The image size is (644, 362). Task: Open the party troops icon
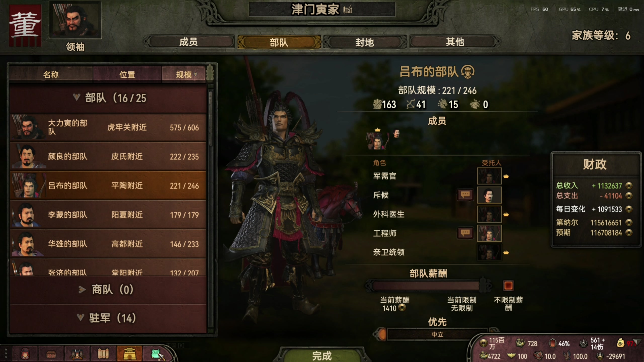(x=77, y=354)
